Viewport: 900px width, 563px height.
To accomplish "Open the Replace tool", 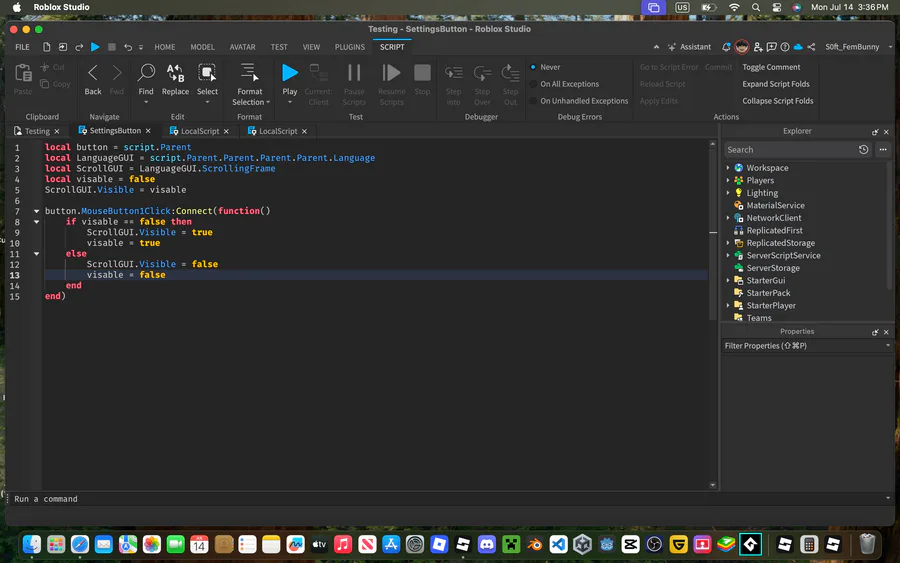I will (x=175, y=79).
